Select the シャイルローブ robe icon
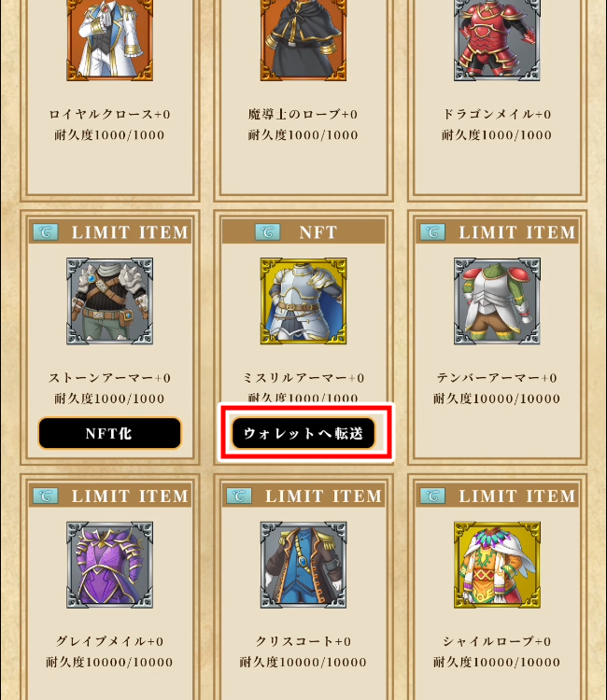The image size is (607, 700). (497, 565)
